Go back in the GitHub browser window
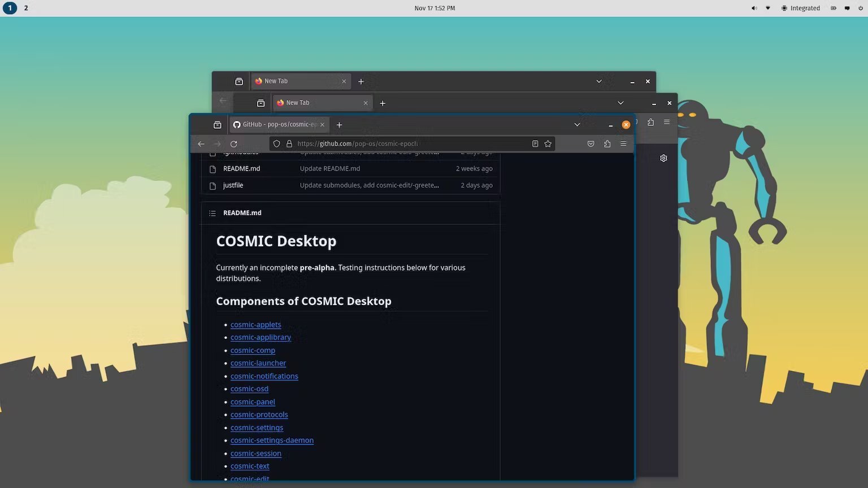The width and height of the screenshot is (868, 488). tap(201, 144)
